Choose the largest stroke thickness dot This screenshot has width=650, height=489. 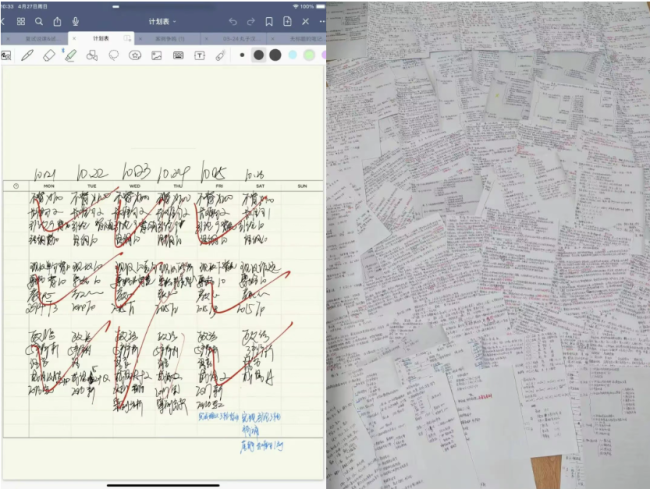coord(275,55)
